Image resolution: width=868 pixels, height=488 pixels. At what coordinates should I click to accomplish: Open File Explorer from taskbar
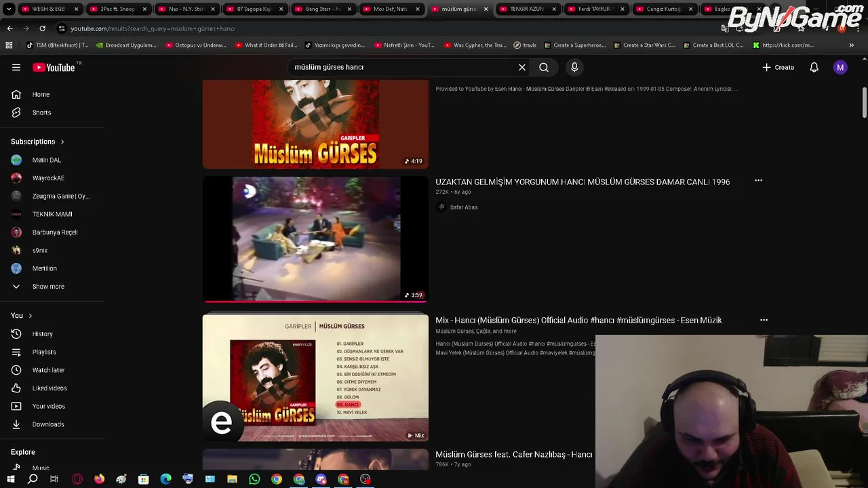click(232, 479)
